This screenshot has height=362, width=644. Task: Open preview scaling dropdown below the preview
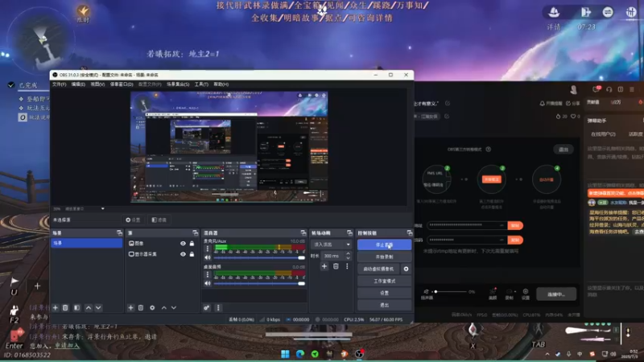[103, 209]
